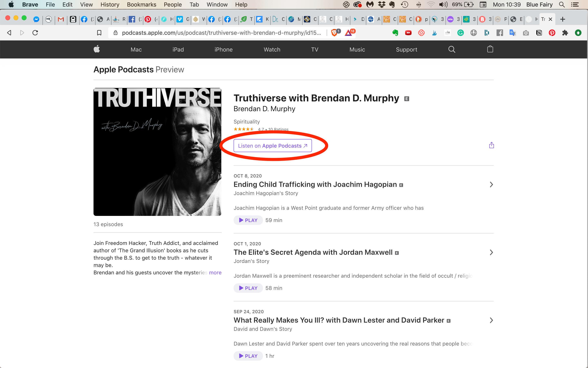Open the History menu
The width and height of the screenshot is (588, 368).
point(110,5)
